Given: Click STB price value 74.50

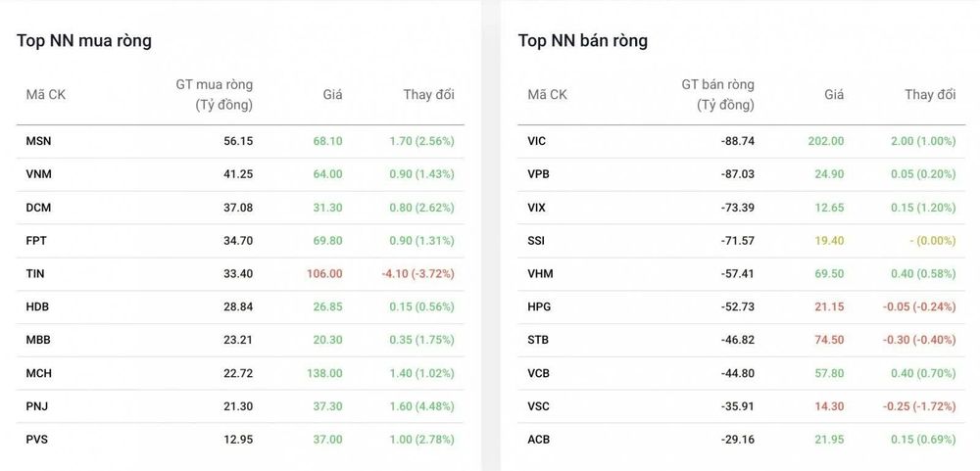Looking at the screenshot, I should coord(829,340).
